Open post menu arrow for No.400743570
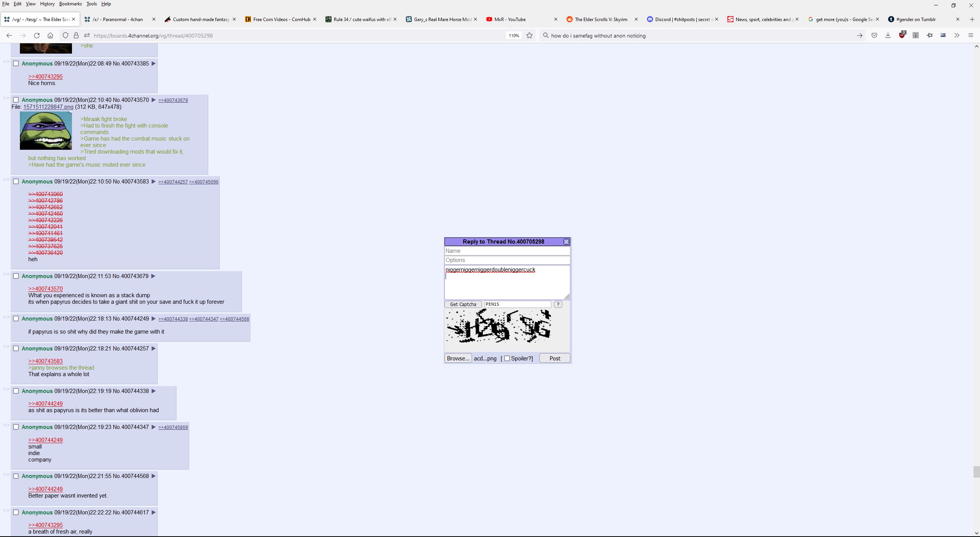The width and height of the screenshot is (980, 537). click(x=154, y=100)
